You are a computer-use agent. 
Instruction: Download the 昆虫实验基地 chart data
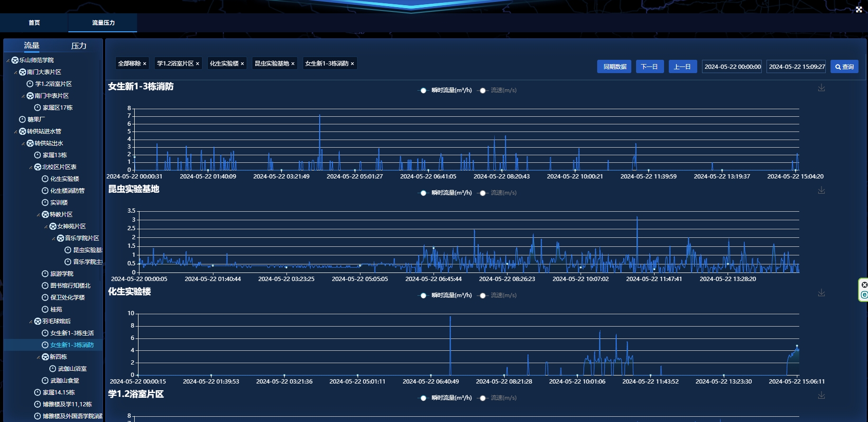[822, 190]
